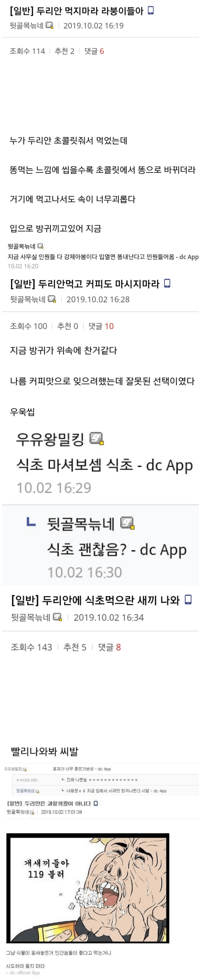Open gallog icon beside author dated 2019.10.02 16:34
The image size is (199, 980).
(x=57, y=617)
